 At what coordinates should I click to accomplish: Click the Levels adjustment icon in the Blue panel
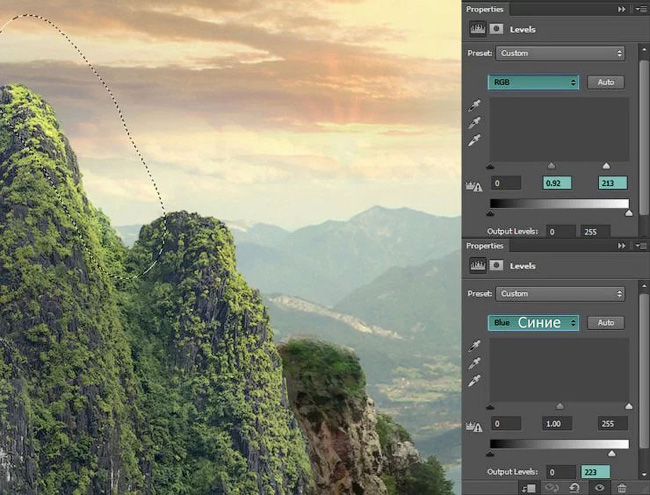[x=478, y=265]
